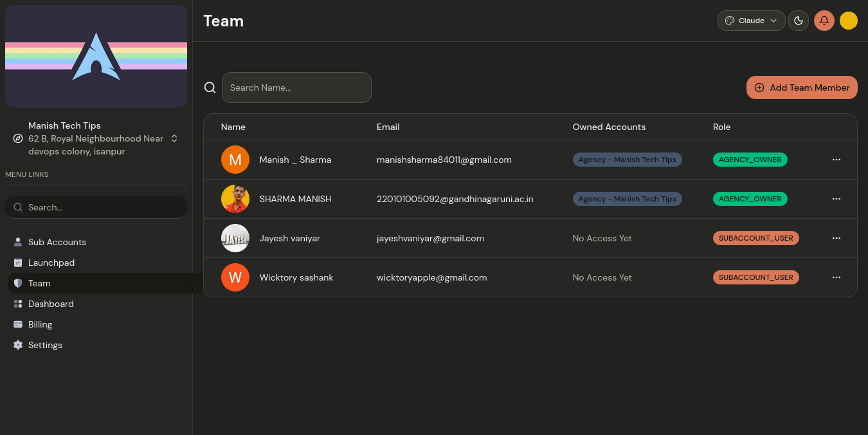Click the Search Name input field
The image size is (868, 435).
296,88
